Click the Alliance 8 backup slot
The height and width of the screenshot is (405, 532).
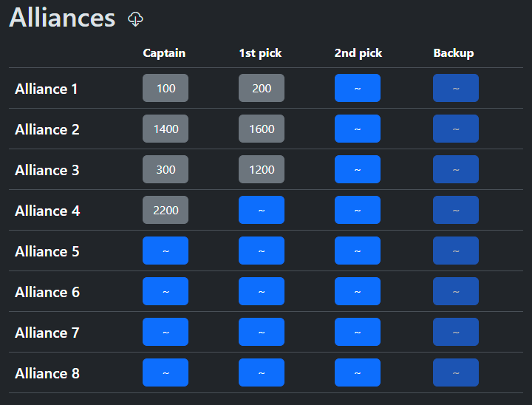[x=456, y=372]
